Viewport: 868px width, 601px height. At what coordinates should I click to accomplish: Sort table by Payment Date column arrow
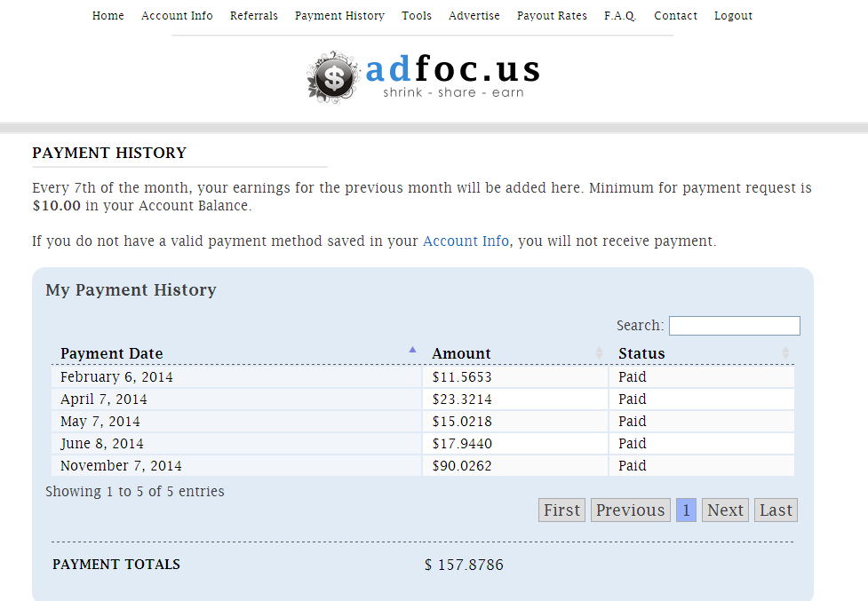tap(412, 351)
